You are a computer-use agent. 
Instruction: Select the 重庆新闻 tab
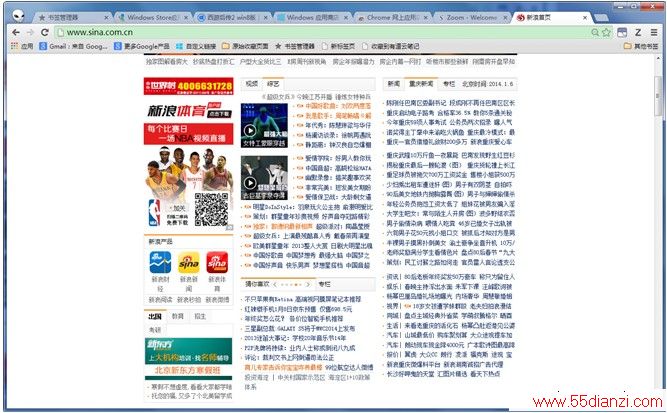pyautogui.click(x=421, y=84)
